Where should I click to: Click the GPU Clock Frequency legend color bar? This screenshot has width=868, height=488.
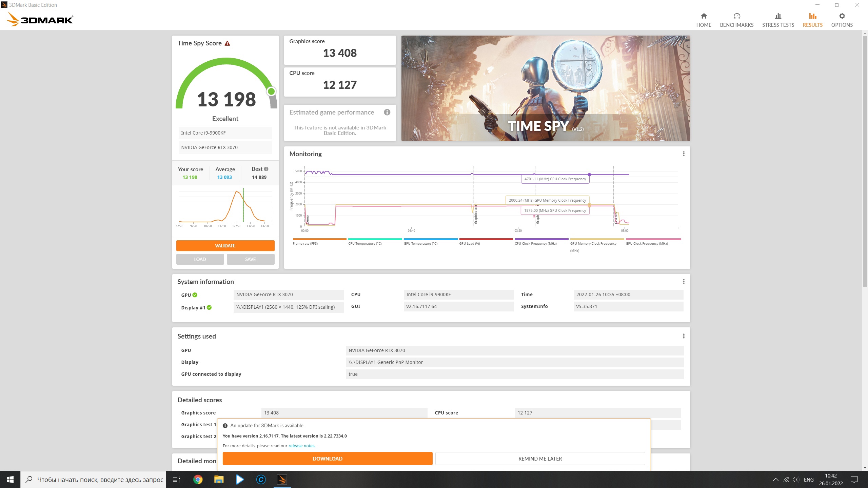click(x=653, y=239)
